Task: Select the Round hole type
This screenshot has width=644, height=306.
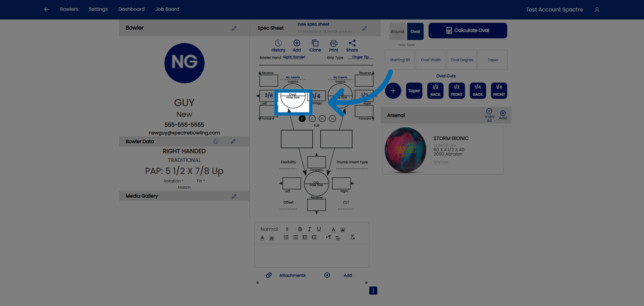Action: pos(397,32)
